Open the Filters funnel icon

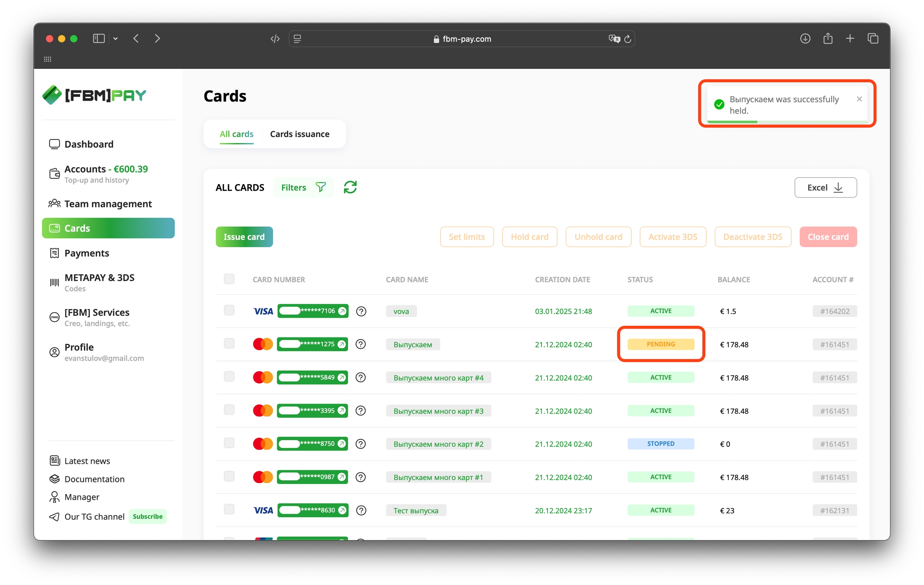[x=320, y=187]
